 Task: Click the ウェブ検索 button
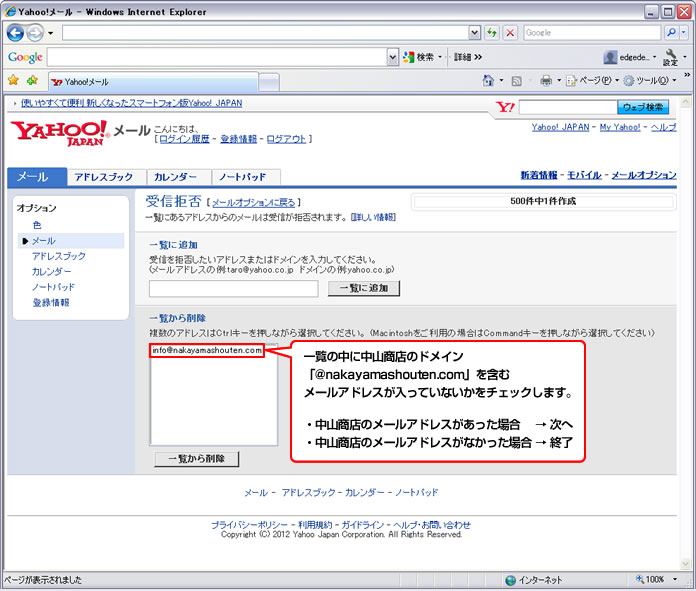(643, 107)
